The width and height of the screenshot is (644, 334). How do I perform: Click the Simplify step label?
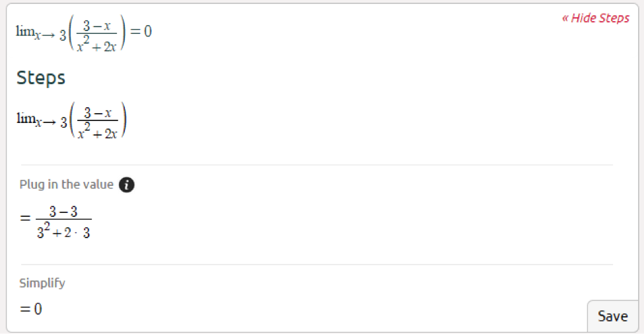(x=42, y=283)
